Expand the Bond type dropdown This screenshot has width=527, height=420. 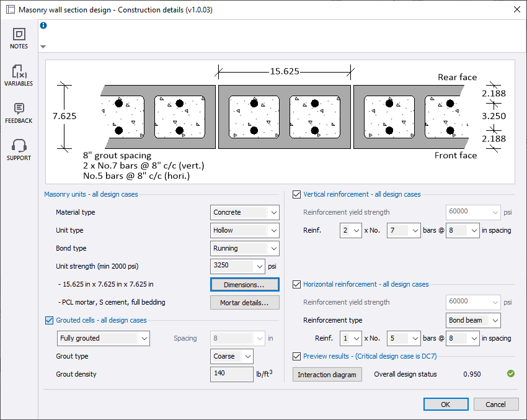(x=245, y=248)
